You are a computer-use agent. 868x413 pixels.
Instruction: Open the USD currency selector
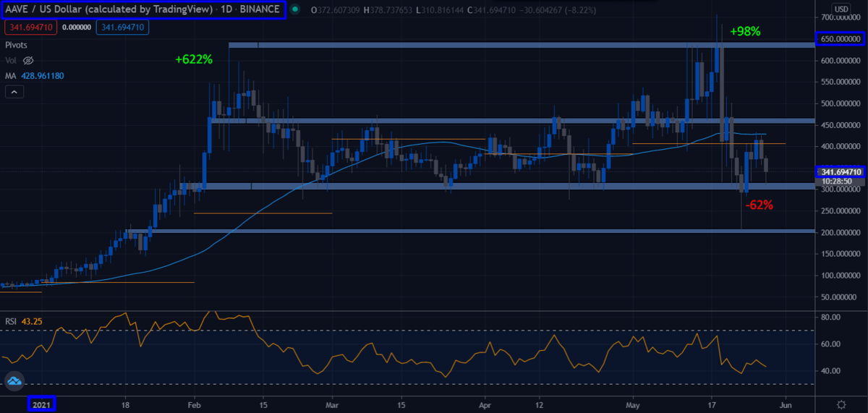pos(841,9)
